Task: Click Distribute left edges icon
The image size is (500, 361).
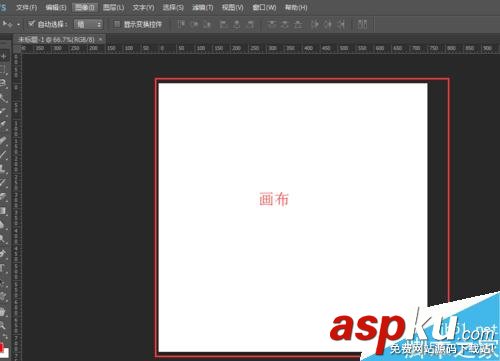Action: pyautogui.click(x=315, y=24)
